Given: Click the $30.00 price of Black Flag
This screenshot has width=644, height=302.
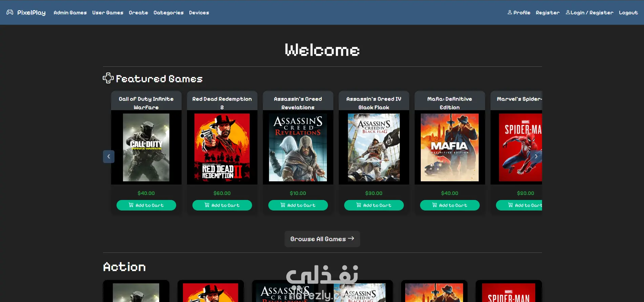Looking at the screenshot, I should pyautogui.click(x=374, y=193).
